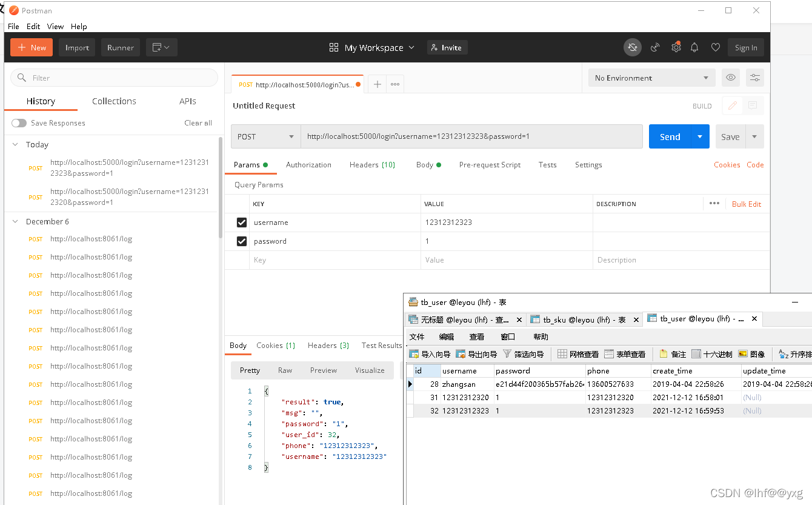Screen dimensions: 812x505
Task: Uncheck the username param checkbox
Action: coord(242,222)
